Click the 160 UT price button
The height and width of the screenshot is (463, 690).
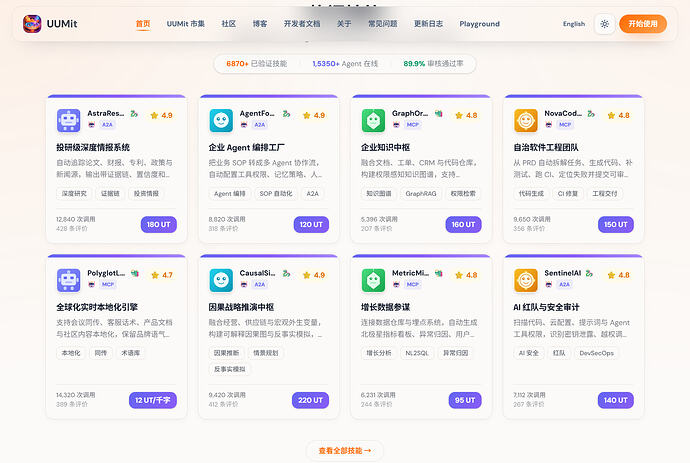[x=463, y=224]
